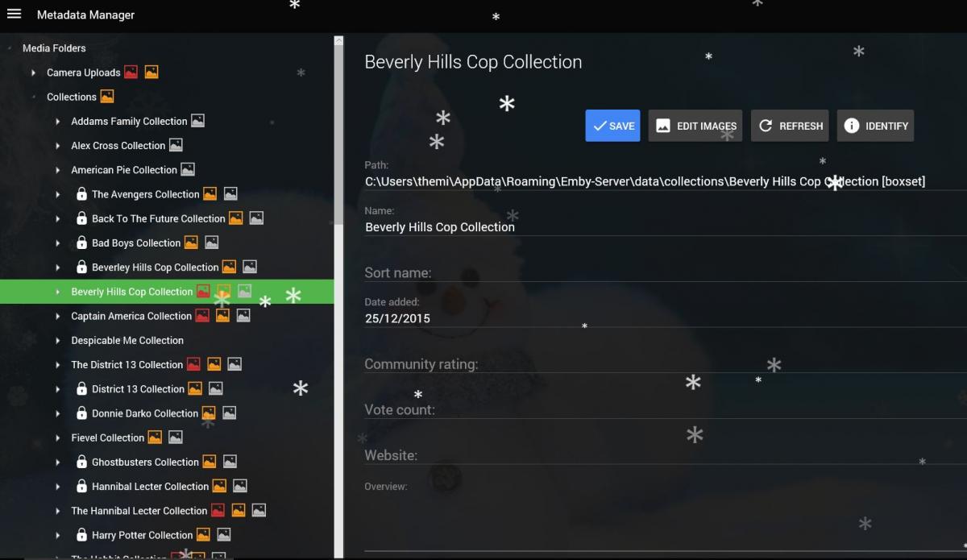Click the Website field
The width and height of the screenshot is (967, 560).
[666, 455]
